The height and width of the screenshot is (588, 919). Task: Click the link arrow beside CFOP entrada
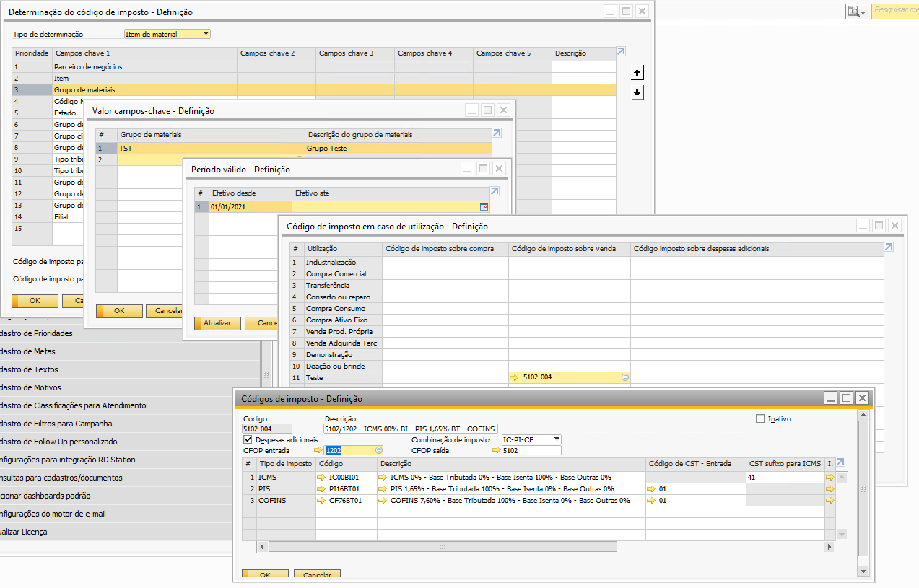tap(318, 450)
